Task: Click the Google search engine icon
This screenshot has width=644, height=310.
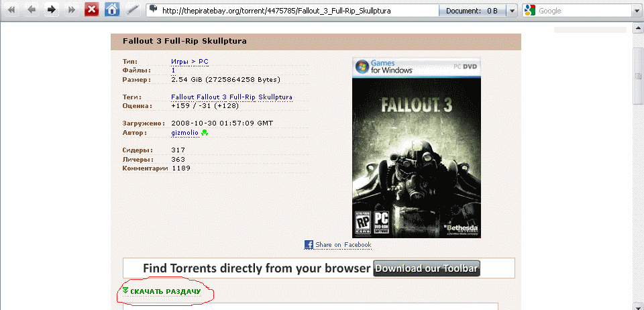Action: coord(530,11)
